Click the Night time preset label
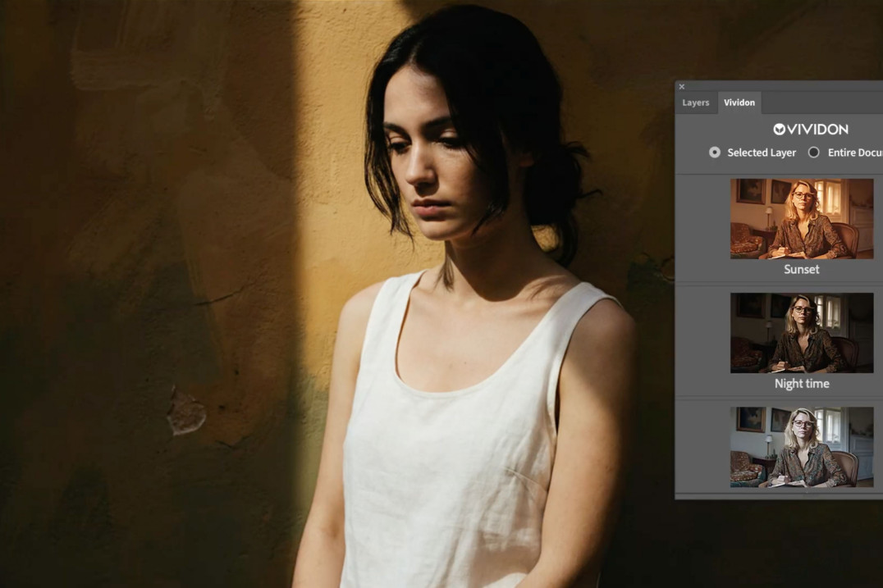 (801, 384)
